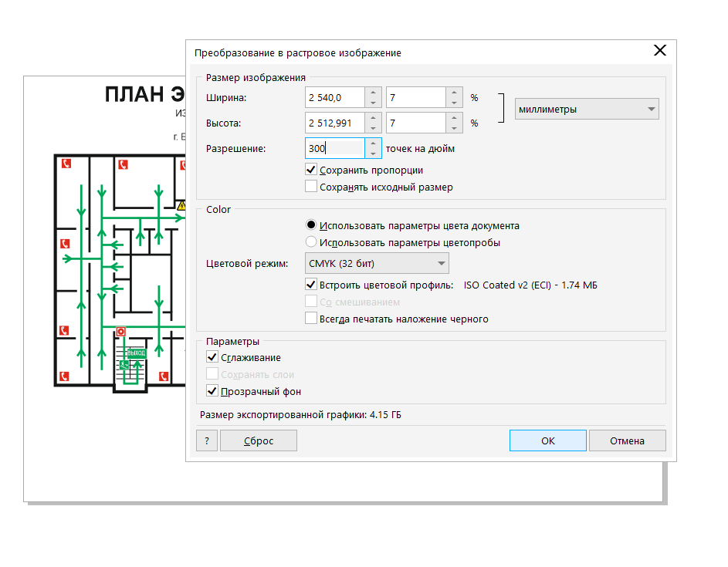Click the red fire alarm button icon on plan
Viewport: 728px width, 567px height.
click(x=121, y=331)
